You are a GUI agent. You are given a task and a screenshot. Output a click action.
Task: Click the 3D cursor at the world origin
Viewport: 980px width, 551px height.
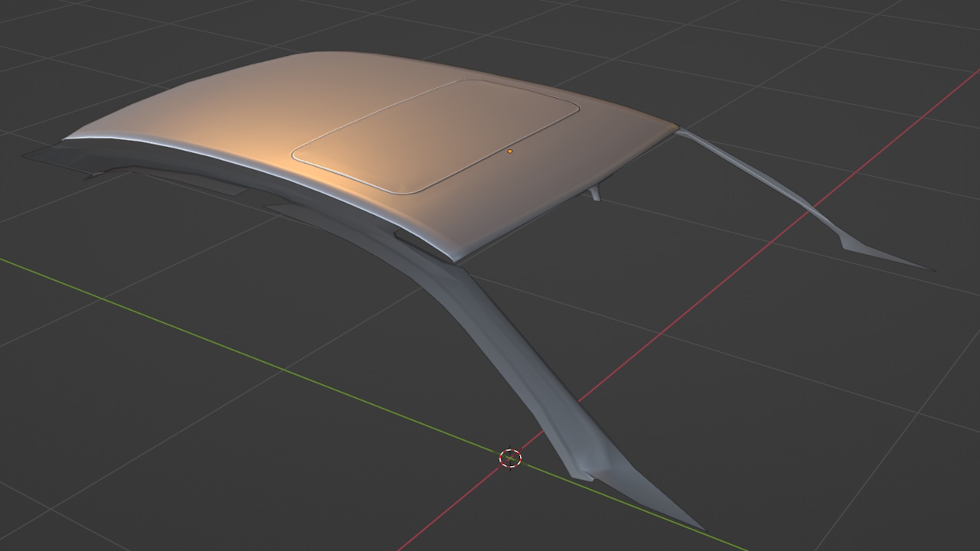pos(510,458)
